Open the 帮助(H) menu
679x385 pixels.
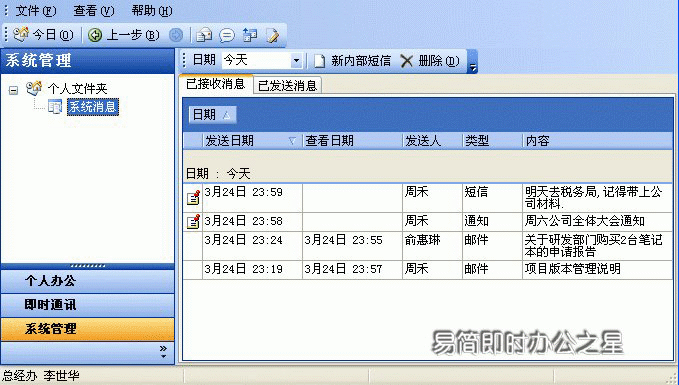coord(152,10)
